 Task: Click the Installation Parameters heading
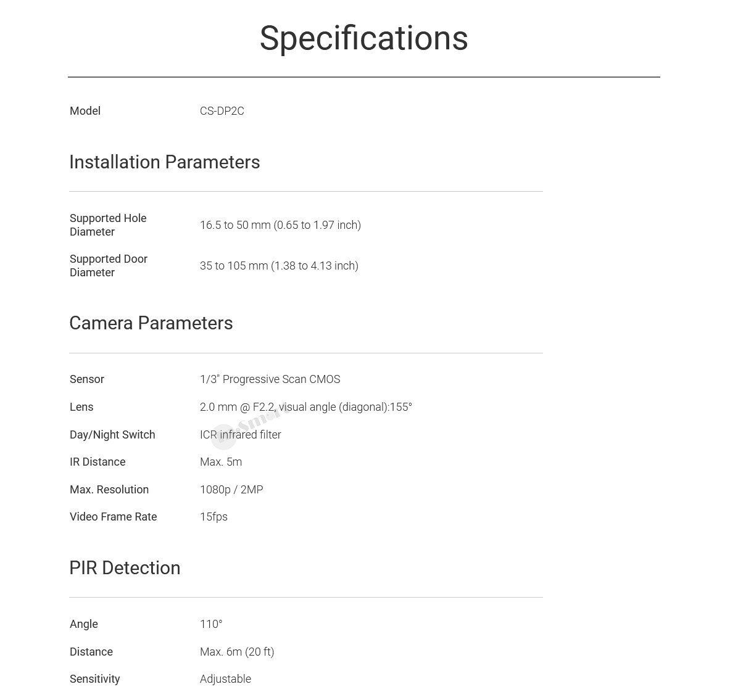pyautogui.click(x=164, y=162)
